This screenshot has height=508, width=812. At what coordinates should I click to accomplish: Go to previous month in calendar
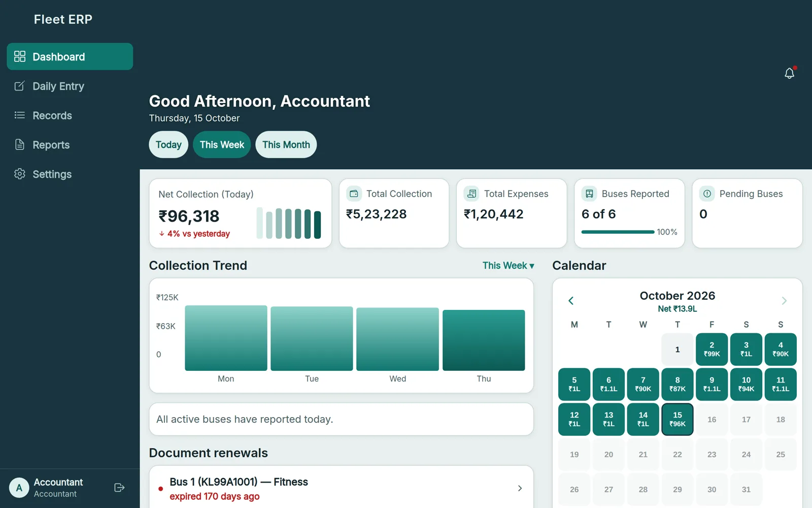571,301
